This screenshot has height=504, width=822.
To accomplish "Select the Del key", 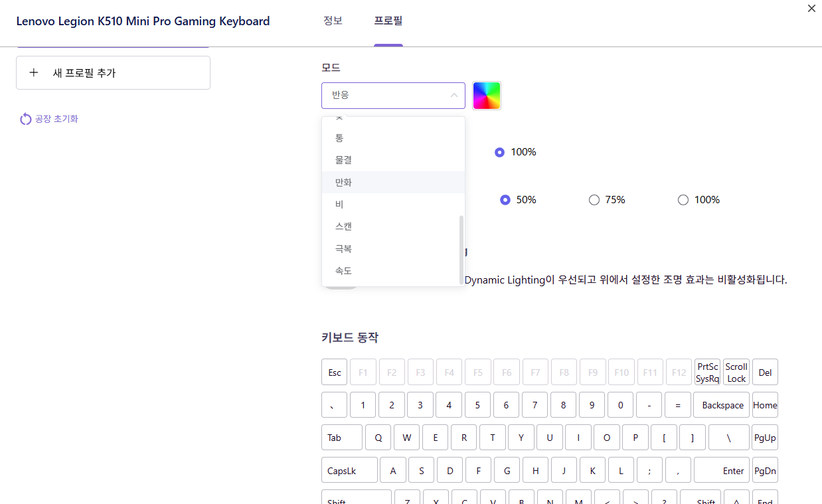I will (x=765, y=373).
